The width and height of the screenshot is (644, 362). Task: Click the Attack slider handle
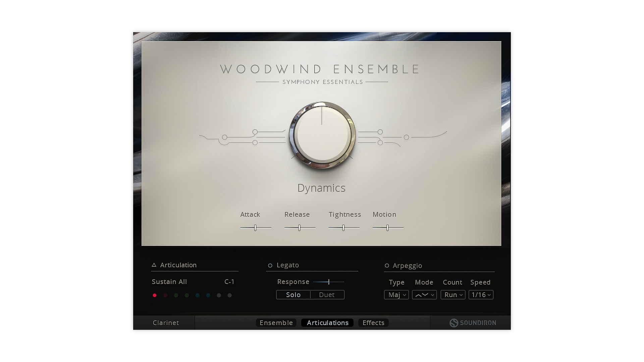(255, 228)
